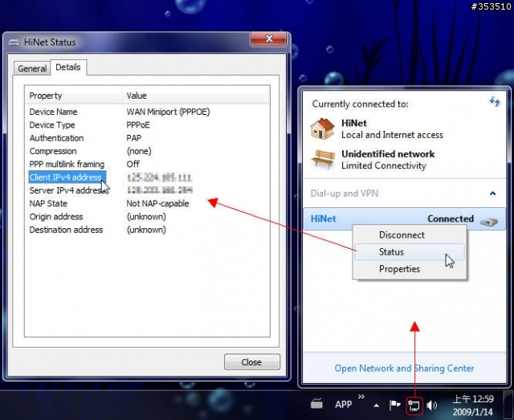Image resolution: width=514 pixels, height=420 pixels.
Task: Click the volume speaker tray icon
Action: tap(432, 406)
